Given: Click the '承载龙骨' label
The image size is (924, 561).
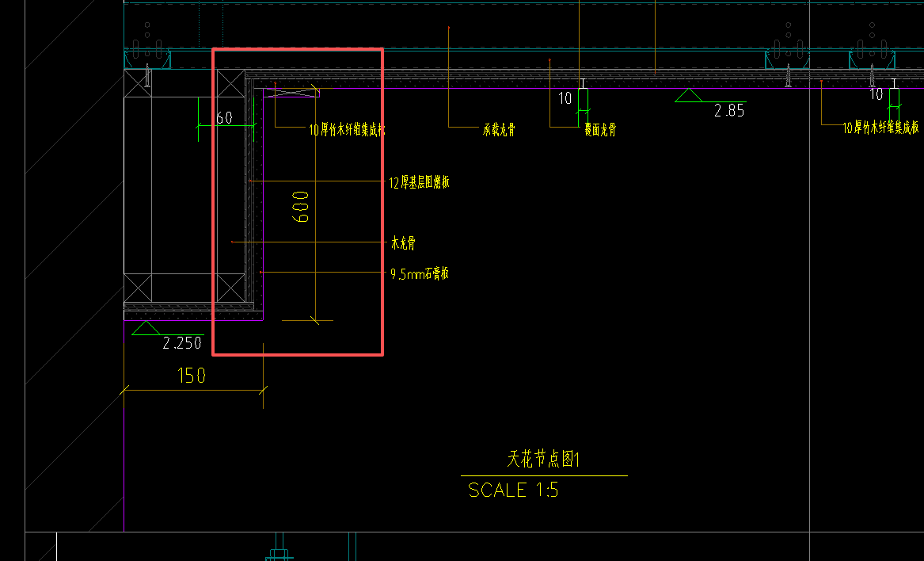Looking at the screenshot, I should [x=499, y=129].
